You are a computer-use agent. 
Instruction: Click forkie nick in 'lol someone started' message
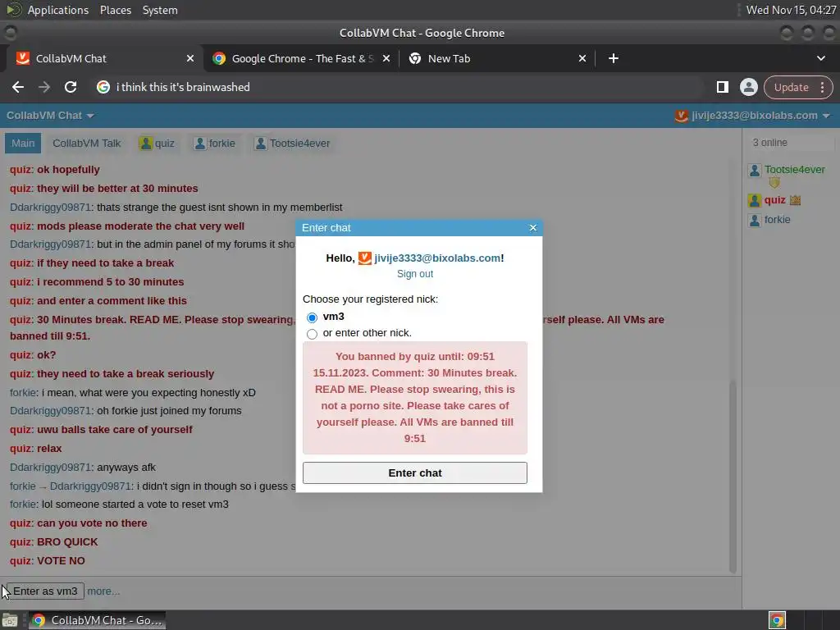22,504
